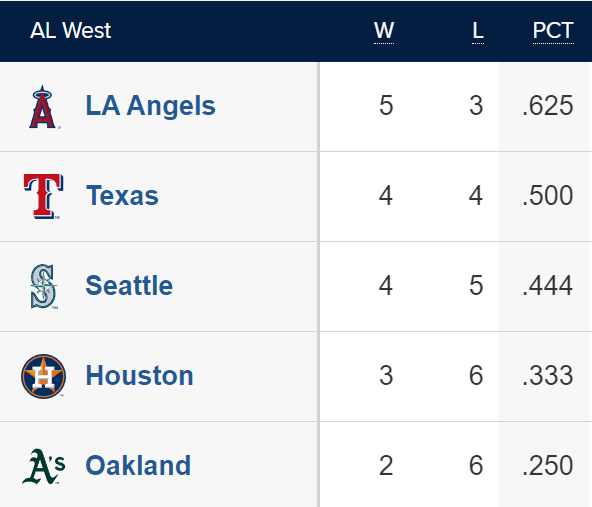592x507 pixels.
Task: Click the AL West division heading
Action: 71,31
